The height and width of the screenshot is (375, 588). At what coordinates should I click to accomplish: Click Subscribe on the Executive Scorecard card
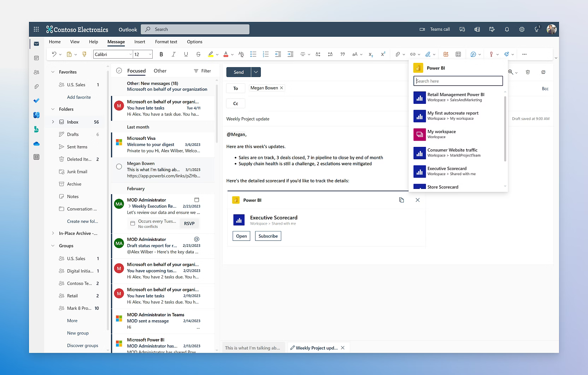pyautogui.click(x=268, y=236)
